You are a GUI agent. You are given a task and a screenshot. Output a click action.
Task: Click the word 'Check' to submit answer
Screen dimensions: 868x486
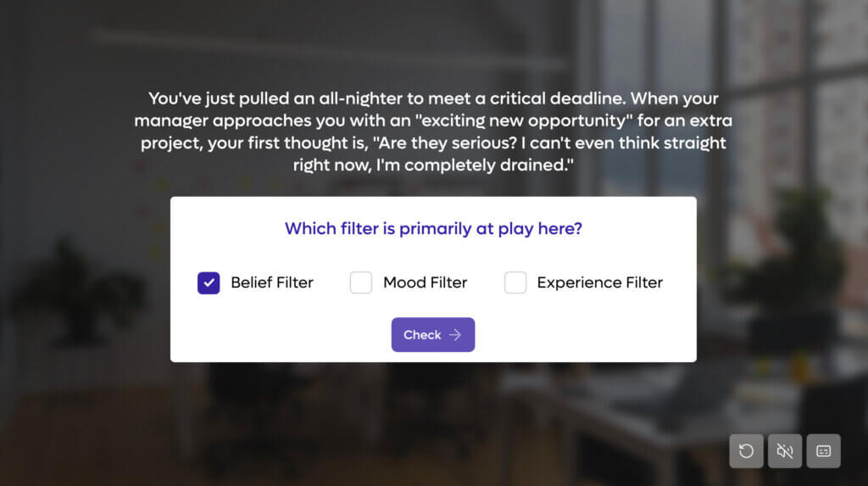pos(422,335)
